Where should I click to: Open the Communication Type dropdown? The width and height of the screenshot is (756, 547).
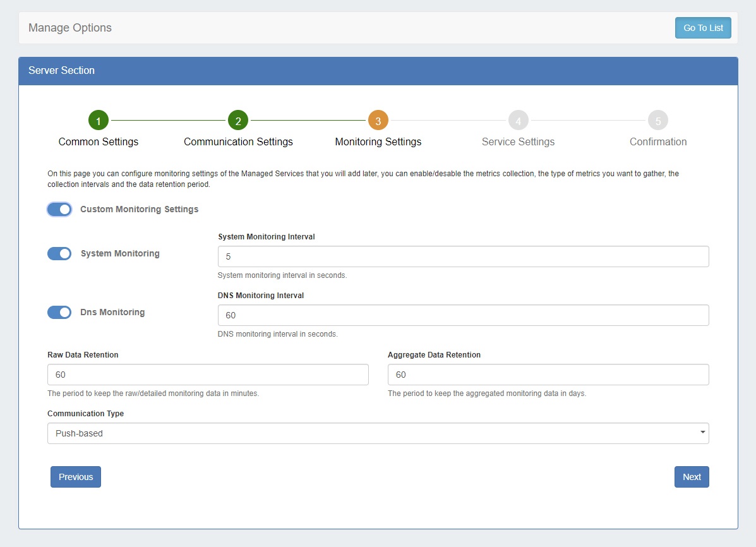[378, 433]
